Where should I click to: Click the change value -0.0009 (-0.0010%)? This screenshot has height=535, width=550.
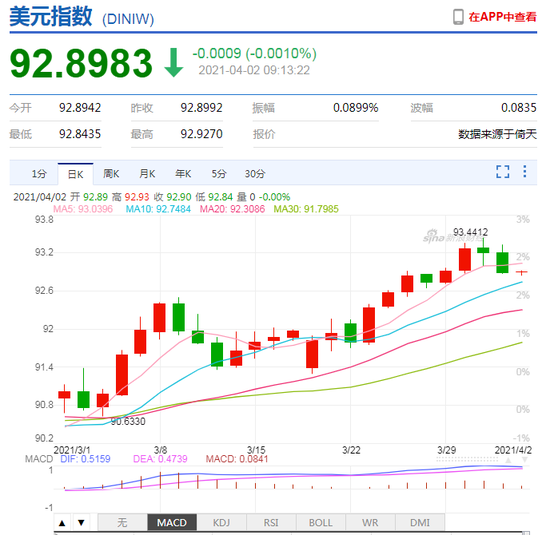pyautogui.click(x=254, y=54)
